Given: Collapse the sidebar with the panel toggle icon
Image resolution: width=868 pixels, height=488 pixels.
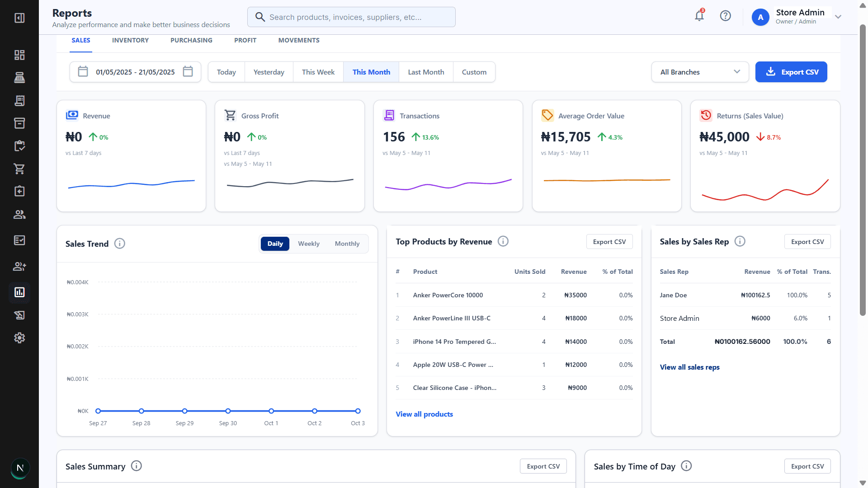Looking at the screenshot, I should pyautogui.click(x=19, y=18).
